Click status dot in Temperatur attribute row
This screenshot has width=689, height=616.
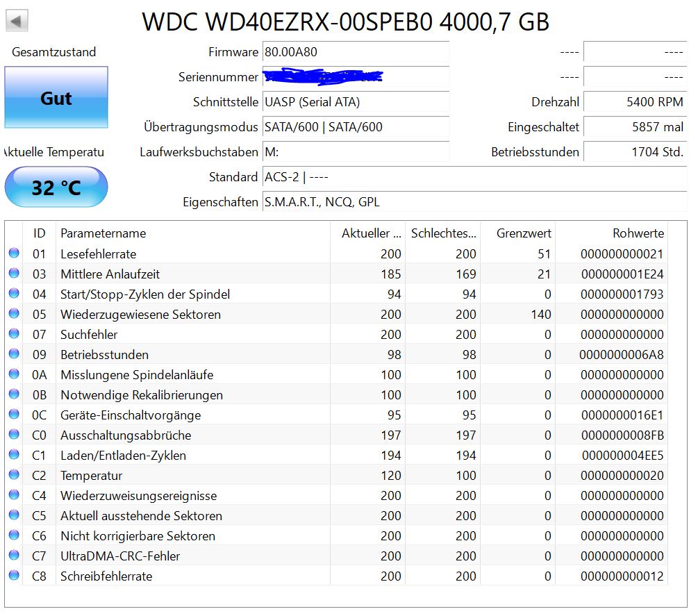click(x=14, y=474)
